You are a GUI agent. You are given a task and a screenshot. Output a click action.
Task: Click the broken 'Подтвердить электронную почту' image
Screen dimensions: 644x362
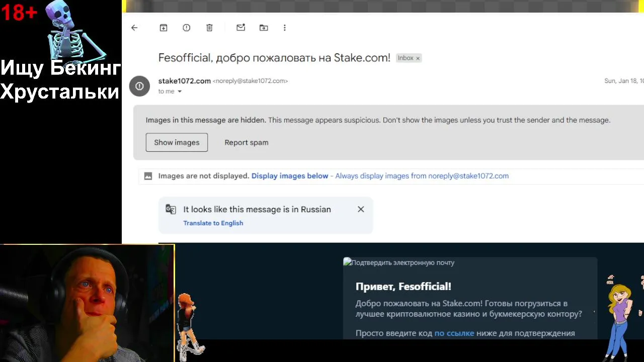tap(399, 262)
